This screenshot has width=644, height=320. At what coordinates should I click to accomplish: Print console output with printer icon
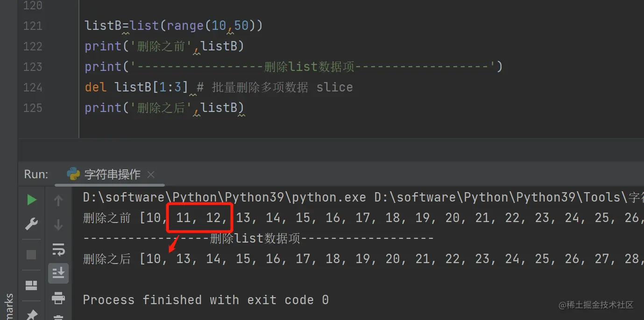(58, 297)
